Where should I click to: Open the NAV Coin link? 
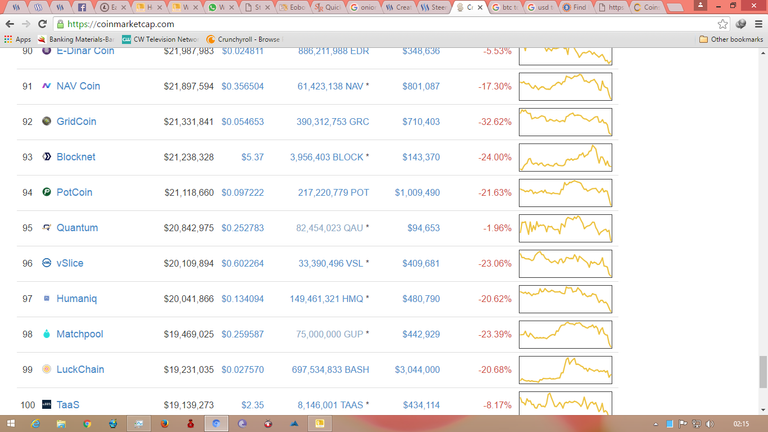(78, 86)
